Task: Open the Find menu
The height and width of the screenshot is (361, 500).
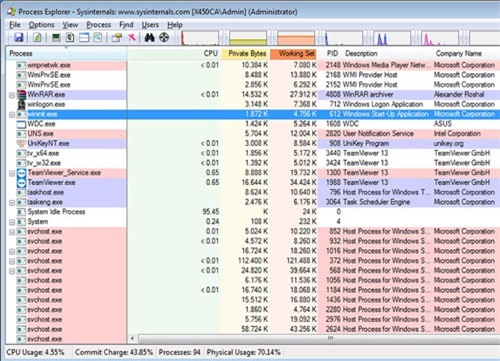Action: point(126,25)
